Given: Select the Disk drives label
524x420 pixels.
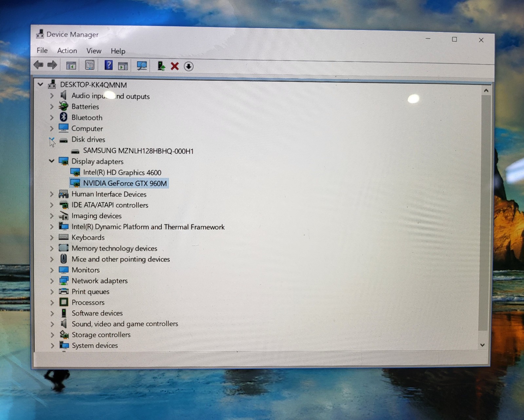Looking at the screenshot, I should tap(88, 140).
